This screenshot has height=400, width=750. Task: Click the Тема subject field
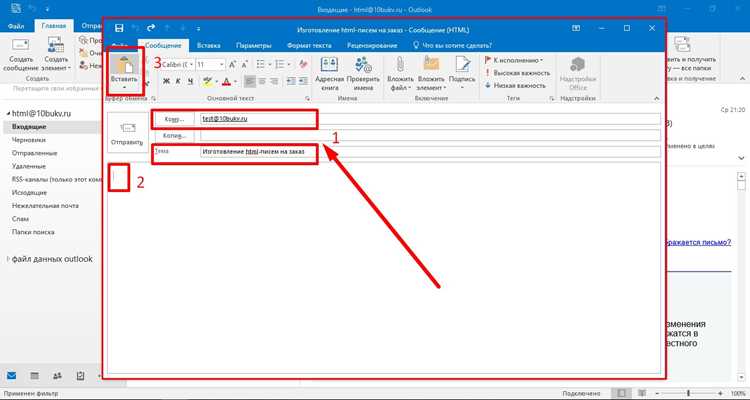tap(430, 152)
